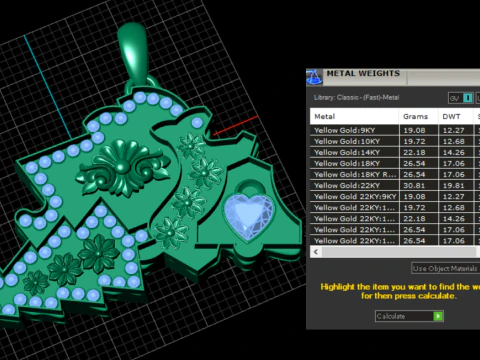Click the DWT column header
Viewport: 480px width, 360px height.
point(456,116)
